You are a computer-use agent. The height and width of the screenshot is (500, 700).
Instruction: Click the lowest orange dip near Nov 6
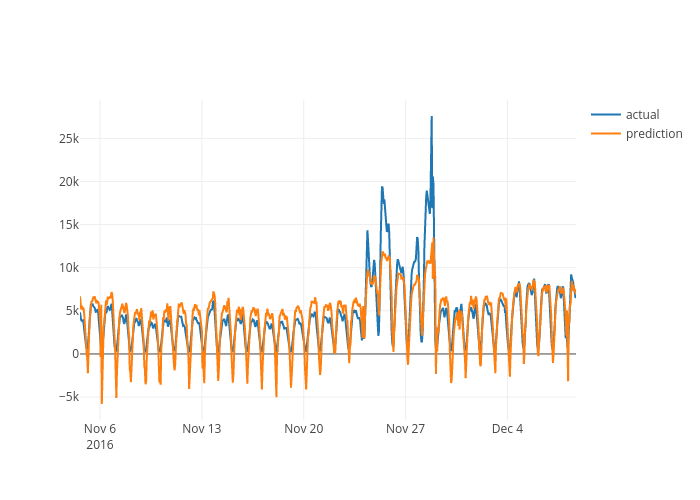pos(102,403)
